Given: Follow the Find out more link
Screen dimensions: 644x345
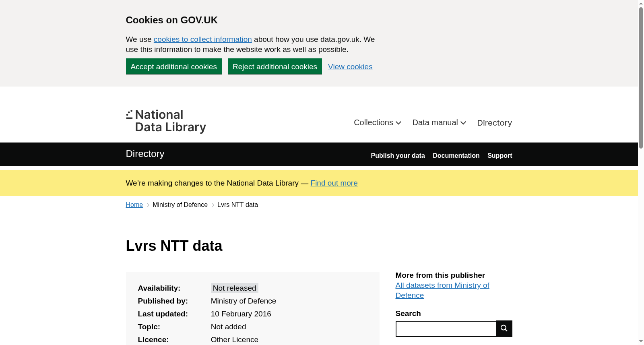Looking at the screenshot, I should click(334, 183).
